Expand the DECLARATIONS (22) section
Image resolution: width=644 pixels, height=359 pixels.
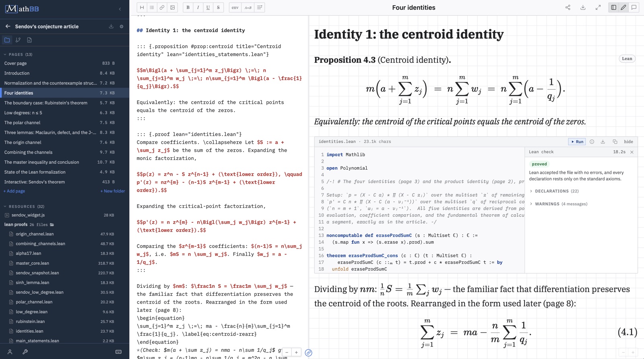click(x=554, y=191)
